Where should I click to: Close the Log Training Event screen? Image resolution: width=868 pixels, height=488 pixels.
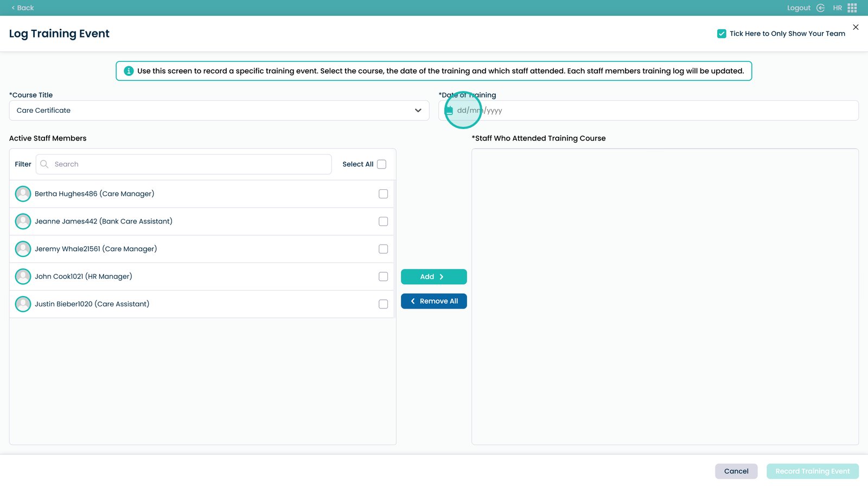click(x=856, y=27)
